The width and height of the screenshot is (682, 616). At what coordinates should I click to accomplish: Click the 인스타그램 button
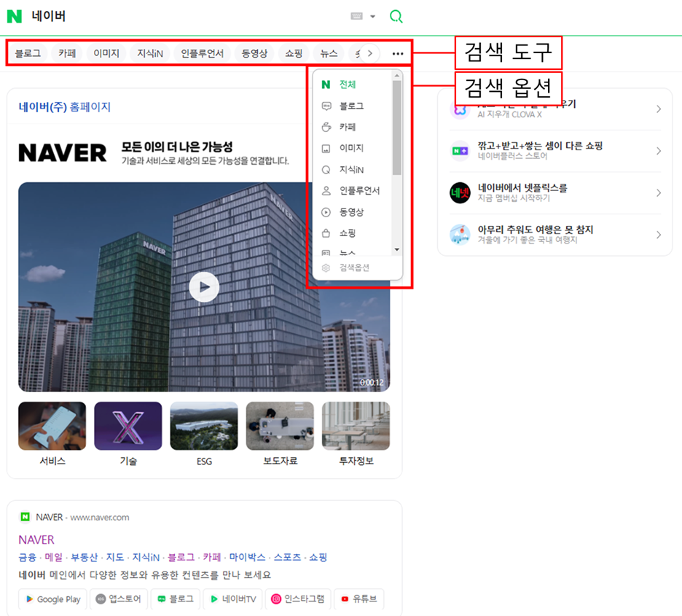click(298, 599)
